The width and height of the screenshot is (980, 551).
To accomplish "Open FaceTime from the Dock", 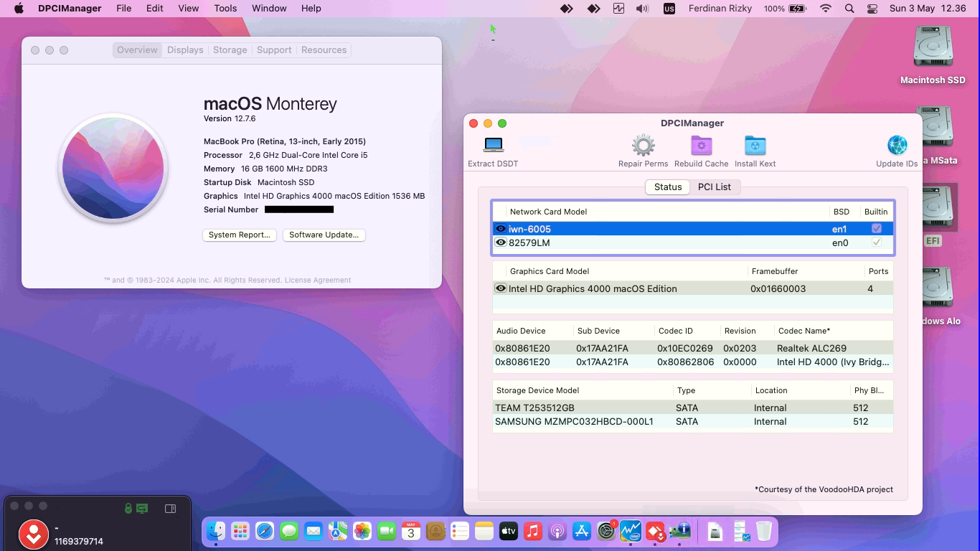I will click(x=387, y=531).
